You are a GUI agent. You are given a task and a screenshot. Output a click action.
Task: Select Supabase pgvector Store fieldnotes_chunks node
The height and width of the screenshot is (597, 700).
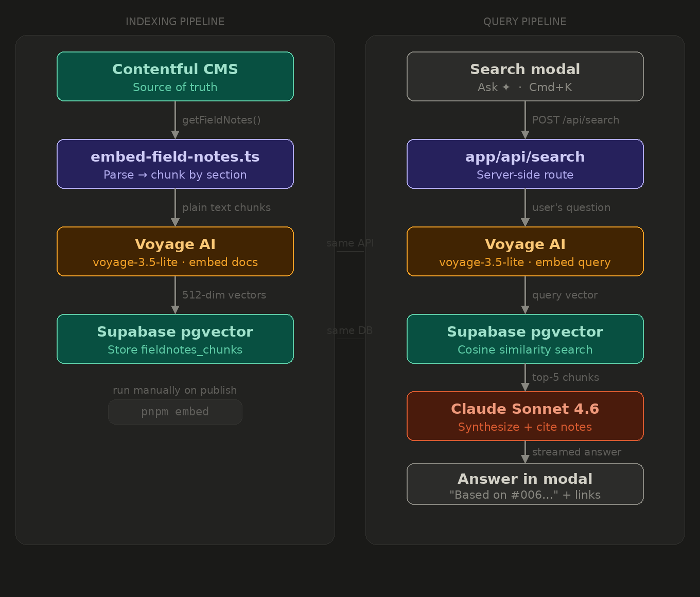pyautogui.click(x=175, y=339)
